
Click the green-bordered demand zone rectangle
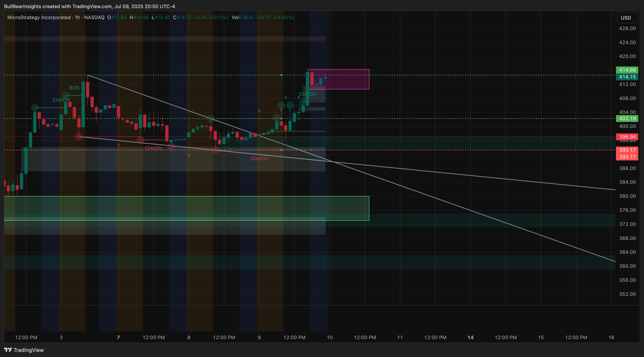[186, 208]
